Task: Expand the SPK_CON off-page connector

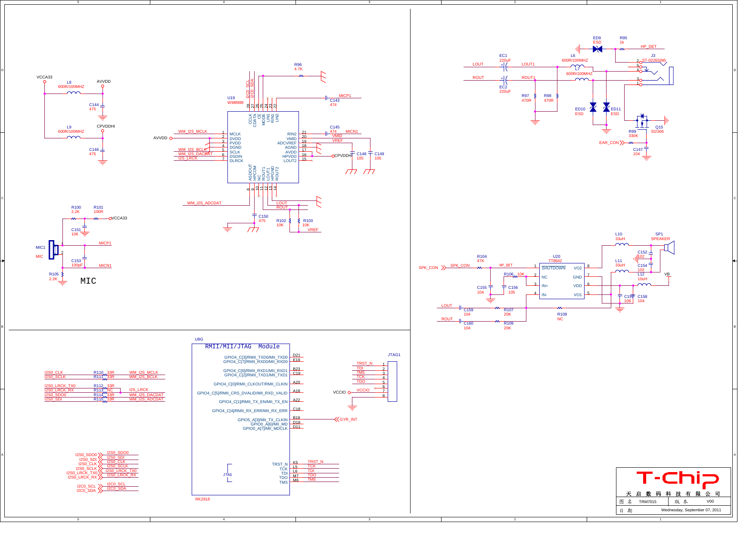Action: (x=443, y=268)
